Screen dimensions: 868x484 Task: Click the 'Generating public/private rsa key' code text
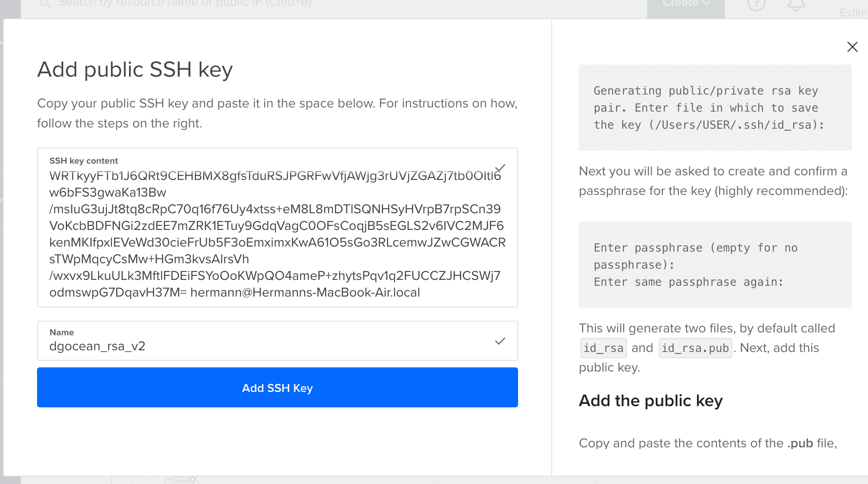(x=706, y=90)
